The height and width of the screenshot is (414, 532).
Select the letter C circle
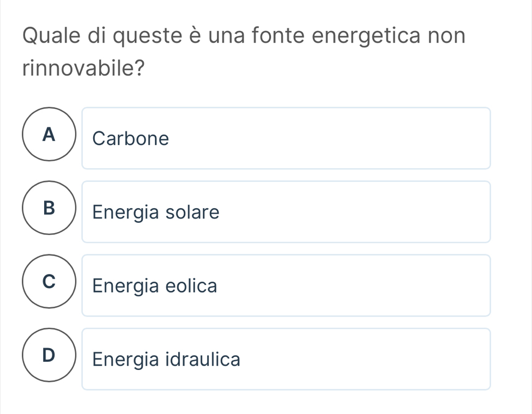pyautogui.click(x=50, y=281)
